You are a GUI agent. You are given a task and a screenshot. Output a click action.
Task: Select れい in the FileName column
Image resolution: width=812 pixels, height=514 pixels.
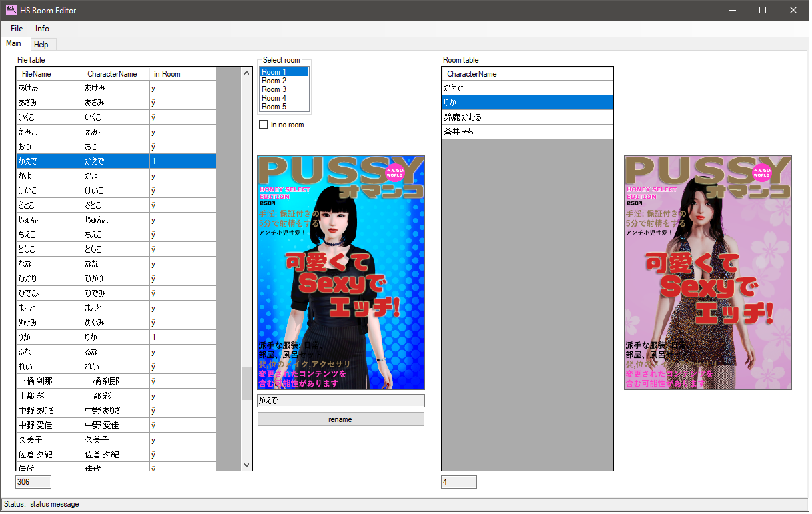[x=50, y=367]
